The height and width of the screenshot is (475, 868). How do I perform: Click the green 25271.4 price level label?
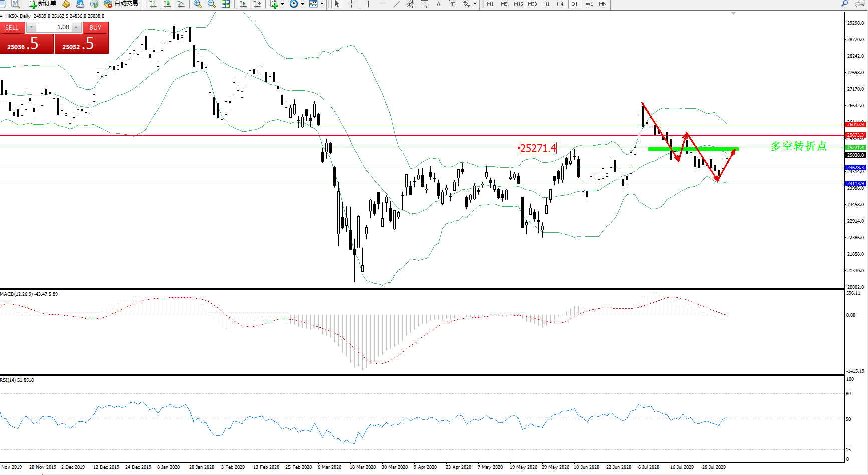tap(855, 148)
